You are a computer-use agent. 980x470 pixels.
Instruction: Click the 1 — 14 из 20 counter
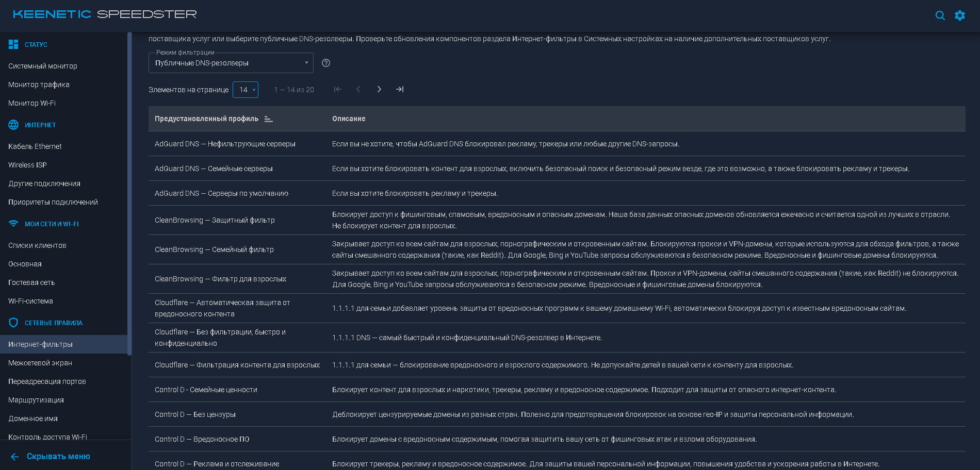click(294, 90)
